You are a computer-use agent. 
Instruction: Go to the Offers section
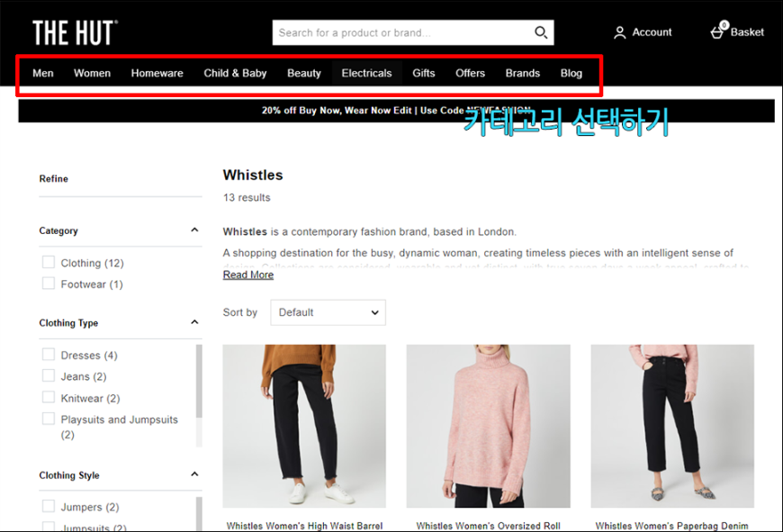coord(470,73)
